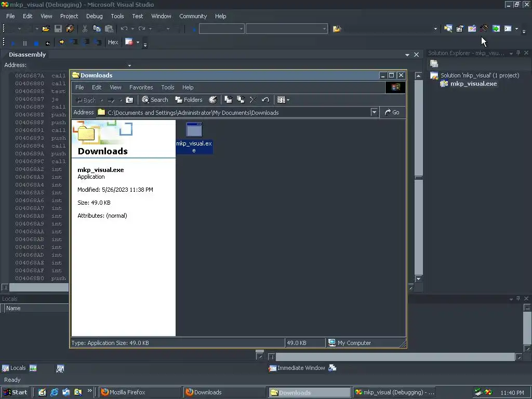The width and height of the screenshot is (532, 399).
Task: Toggle auto-hide pin on Solution Explorer
Action: point(518,53)
